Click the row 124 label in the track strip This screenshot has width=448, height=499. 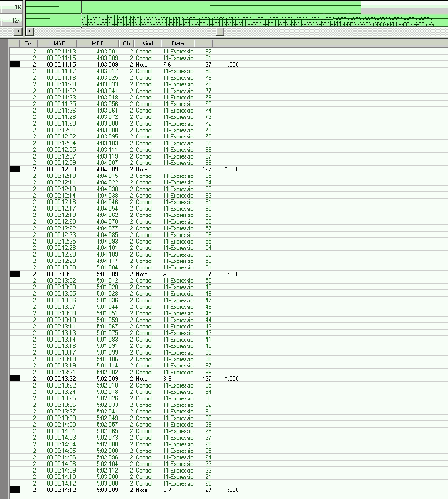[x=17, y=21]
